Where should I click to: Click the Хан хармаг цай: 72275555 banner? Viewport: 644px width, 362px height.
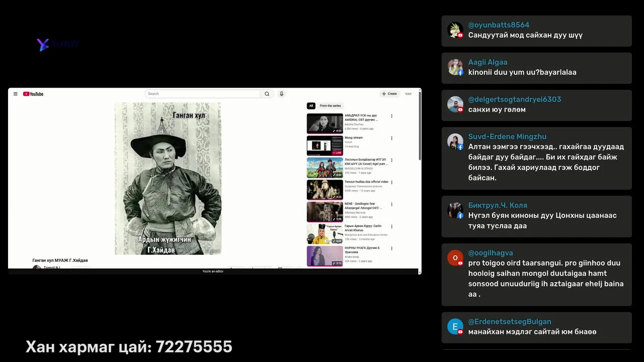(x=129, y=346)
